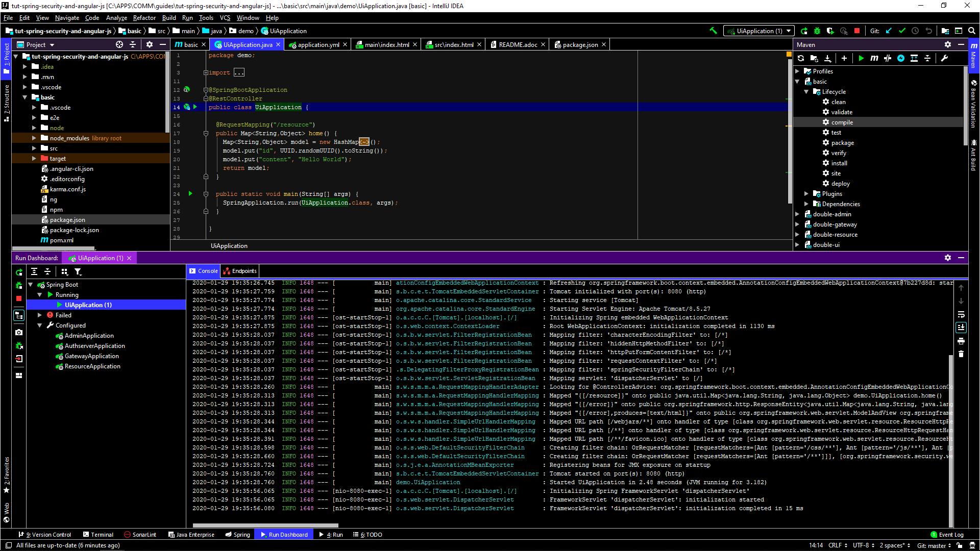Run the Maven goal with green play icon

(x=861, y=58)
